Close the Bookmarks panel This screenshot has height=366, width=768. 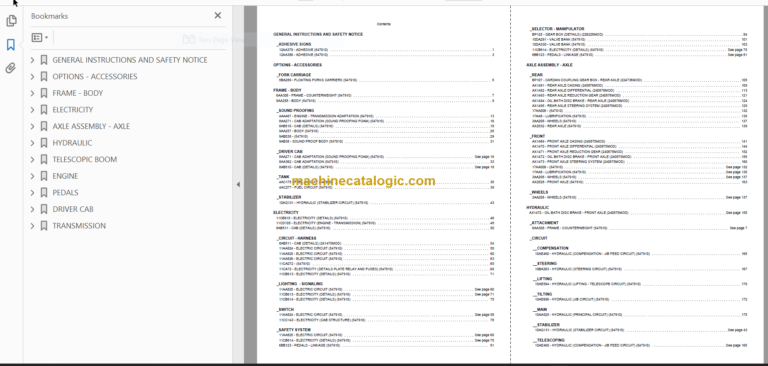[218, 16]
